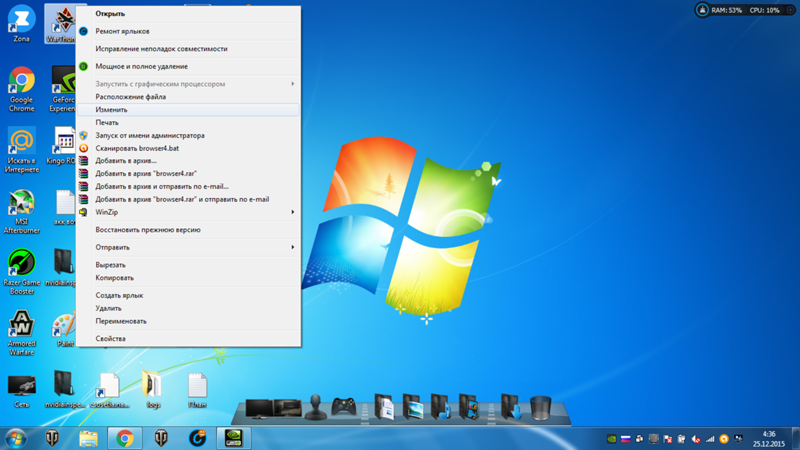
Task: Click the orange circular tray icon
Action: 724,439
